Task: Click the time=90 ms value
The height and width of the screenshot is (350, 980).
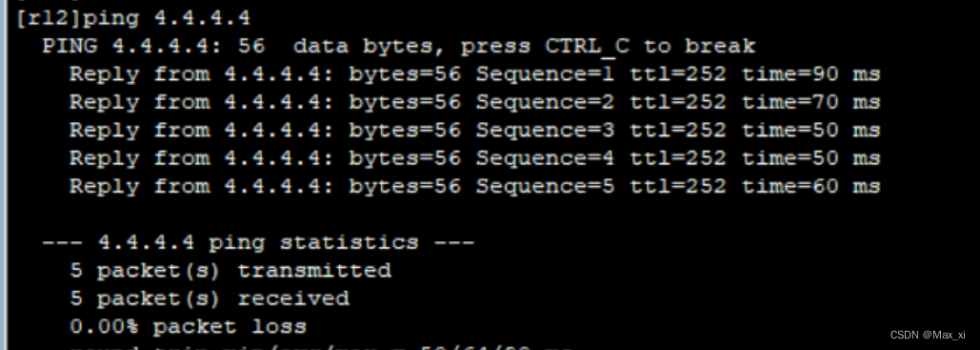Action: coord(811,74)
